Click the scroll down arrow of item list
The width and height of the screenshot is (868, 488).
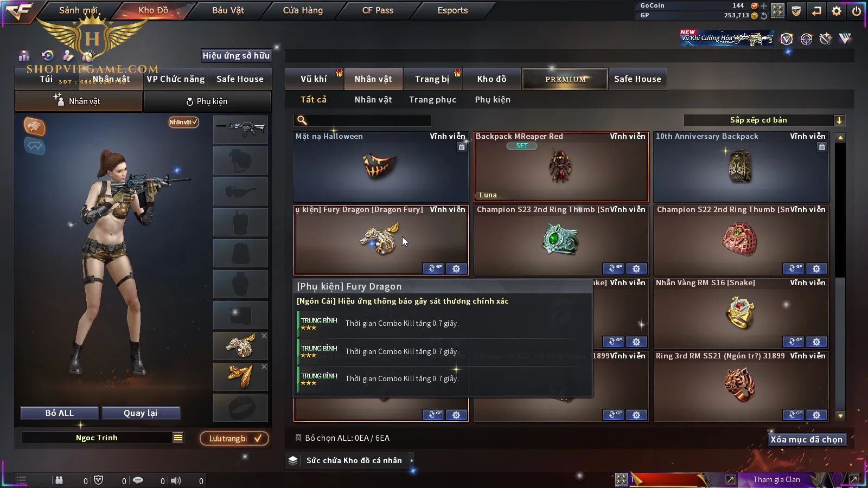pyautogui.click(x=840, y=416)
